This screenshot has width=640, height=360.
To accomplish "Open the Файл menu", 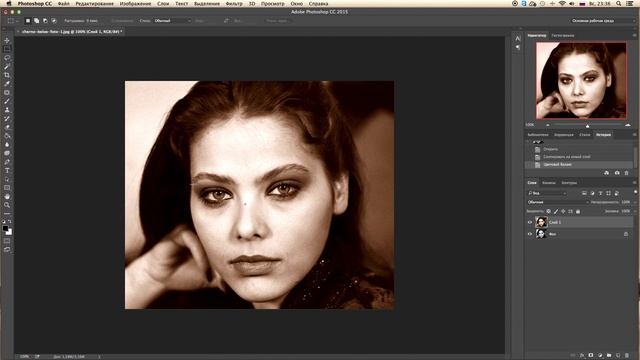I will pyautogui.click(x=64, y=4).
